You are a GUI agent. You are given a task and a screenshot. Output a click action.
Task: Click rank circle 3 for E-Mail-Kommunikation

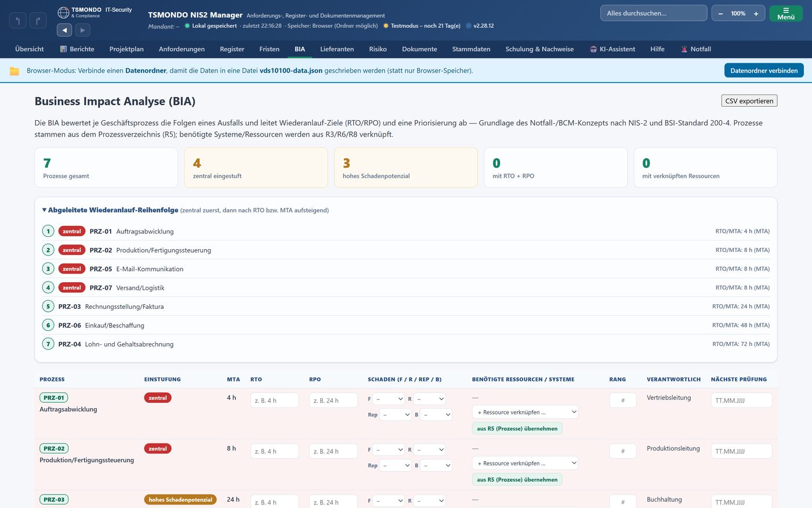point(48,269)
